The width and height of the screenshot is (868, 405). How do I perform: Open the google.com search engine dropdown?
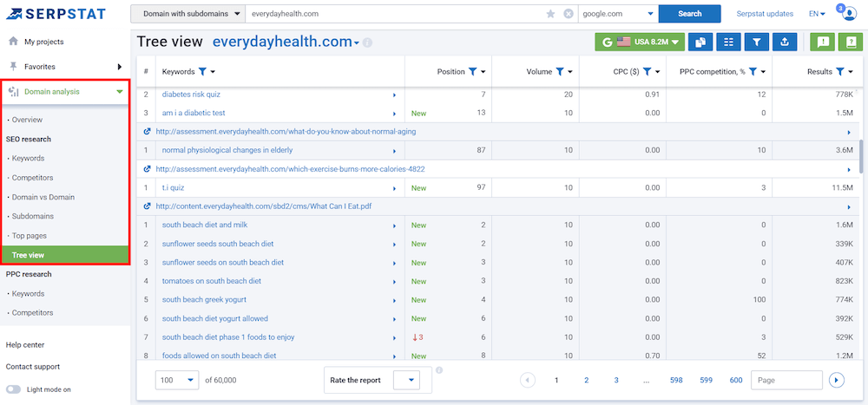click(x=617, y=14)
